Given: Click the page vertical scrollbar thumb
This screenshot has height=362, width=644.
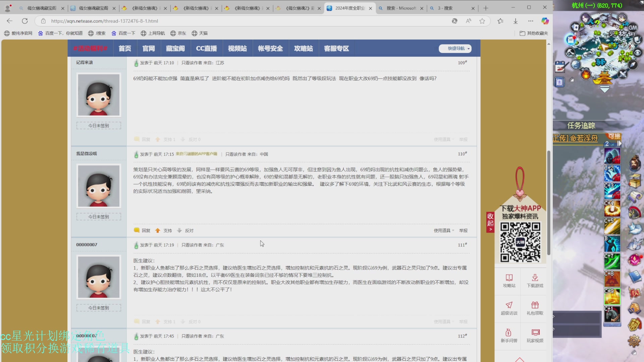Looking at the screenshot, I should (x=549, y=203).
